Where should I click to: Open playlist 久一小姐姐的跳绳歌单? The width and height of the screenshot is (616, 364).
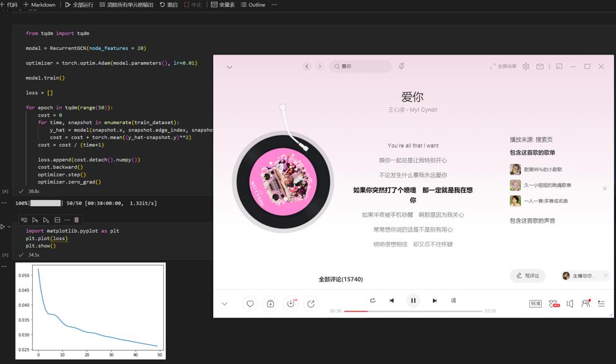[x=541, y=185]
